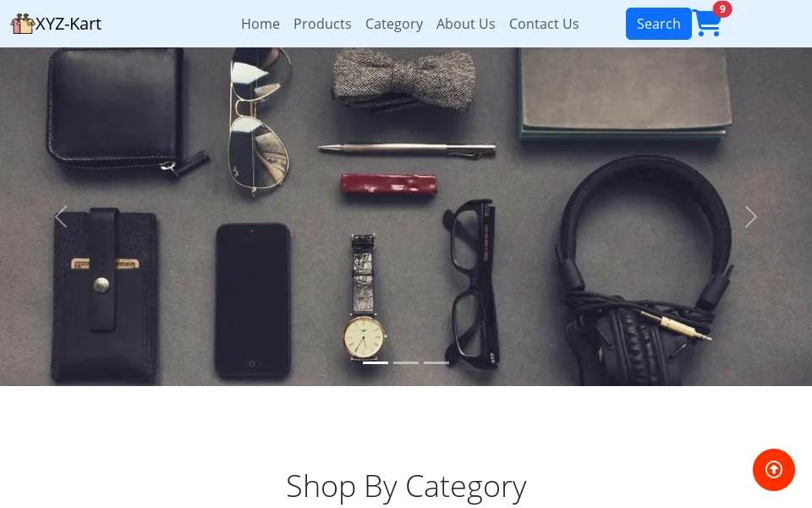Click the XYZ-Kart logo icon

pos(22,24)
